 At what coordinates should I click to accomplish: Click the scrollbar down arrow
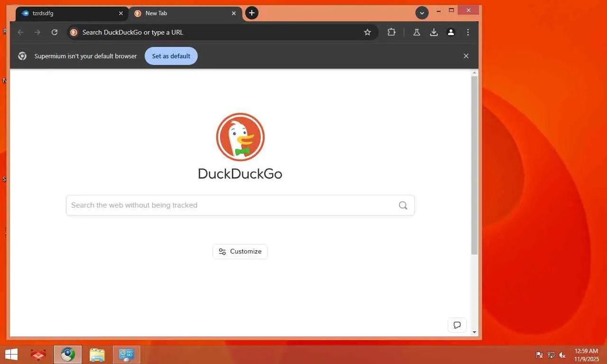point(475,333)
